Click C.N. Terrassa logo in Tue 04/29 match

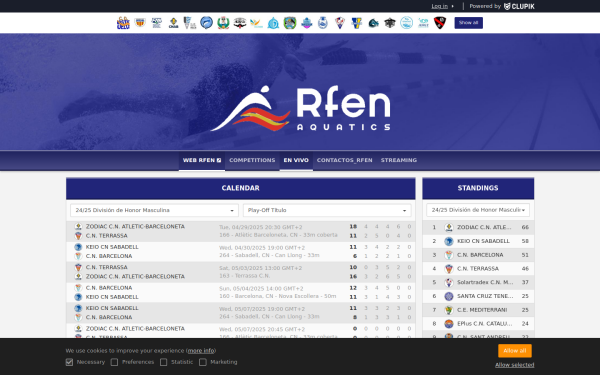[78, 236]
